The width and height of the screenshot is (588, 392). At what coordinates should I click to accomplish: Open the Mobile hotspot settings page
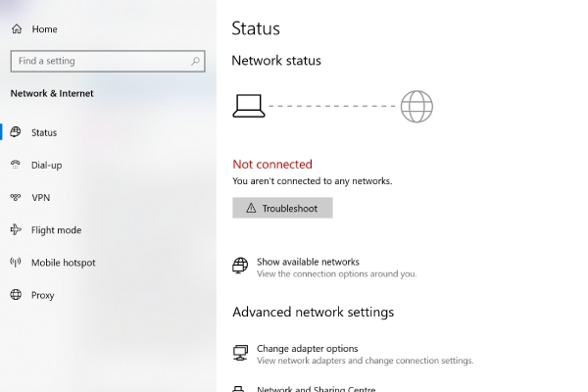[x=63, y=263]
